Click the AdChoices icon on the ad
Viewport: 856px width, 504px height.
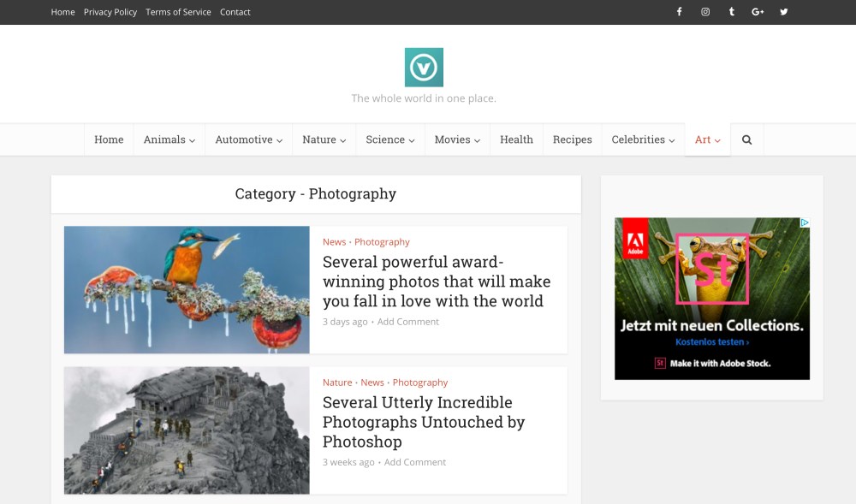[805, 222]
